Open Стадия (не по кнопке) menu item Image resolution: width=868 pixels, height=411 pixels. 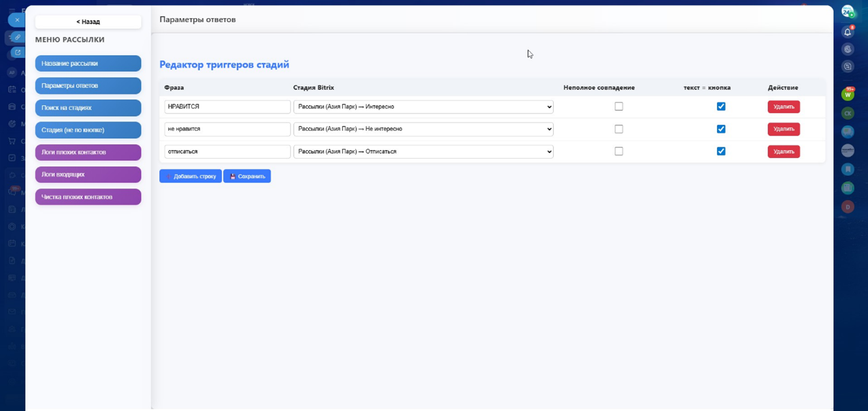click(88, 130)
